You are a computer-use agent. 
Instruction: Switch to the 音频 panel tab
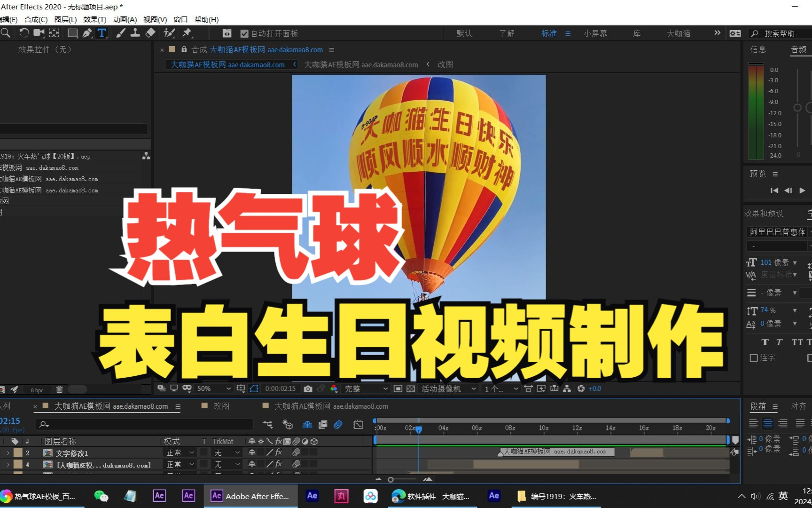point(798,49)
